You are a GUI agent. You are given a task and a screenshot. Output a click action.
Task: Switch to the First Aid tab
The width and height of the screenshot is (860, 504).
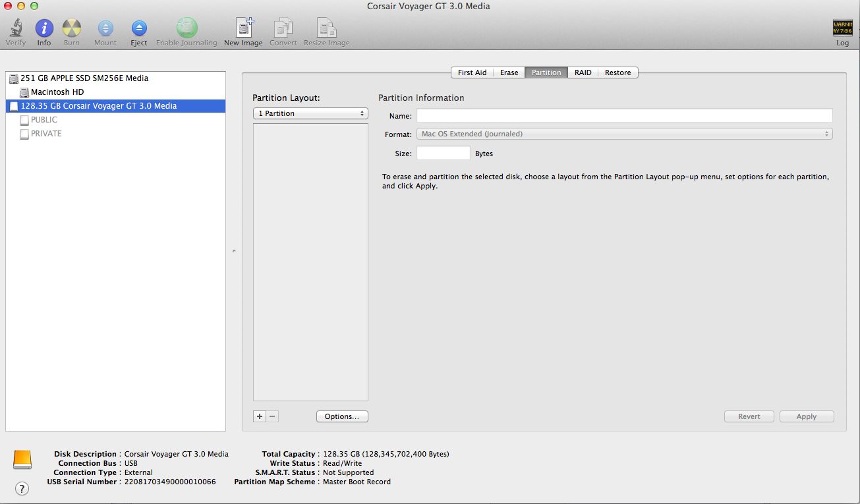[472, 72]
